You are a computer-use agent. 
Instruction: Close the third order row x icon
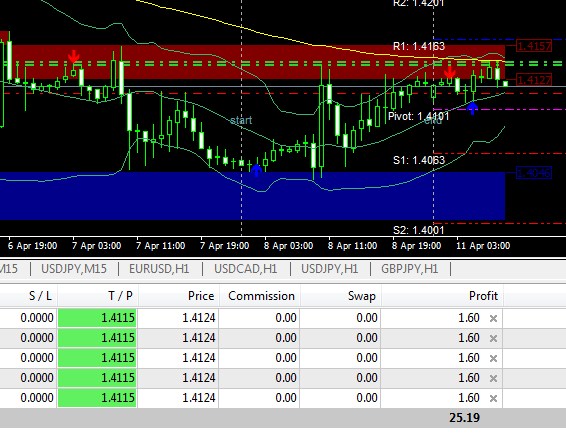(x=493, y=359)
